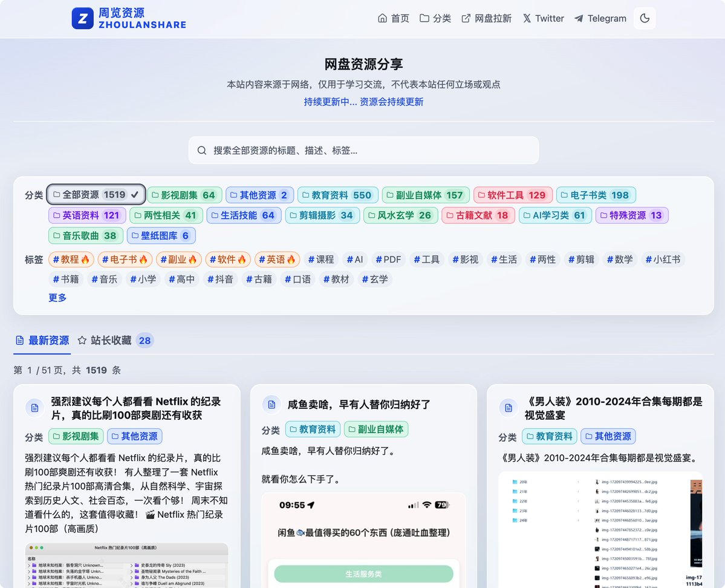The height and width of the screenshot is (588, 725).
Task: Open the Netflix folder listing thumbnail
Action: [127, 566]
